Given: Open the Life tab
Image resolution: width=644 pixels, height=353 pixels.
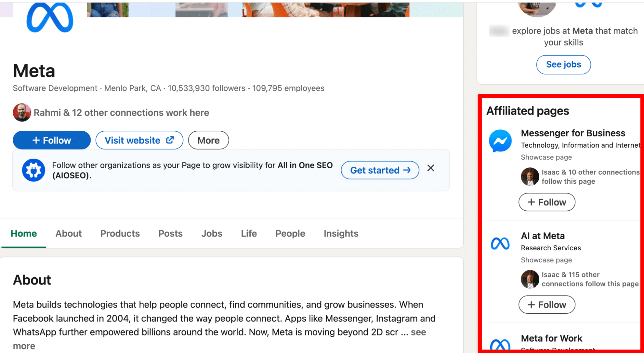Looking at the screenshot, I should click(x=249, y=234).
